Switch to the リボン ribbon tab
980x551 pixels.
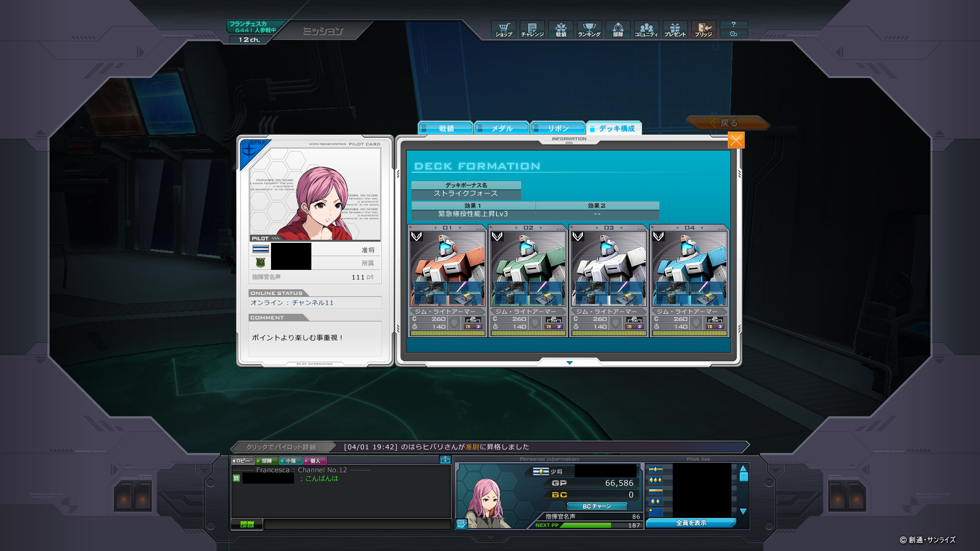[558, 129]
